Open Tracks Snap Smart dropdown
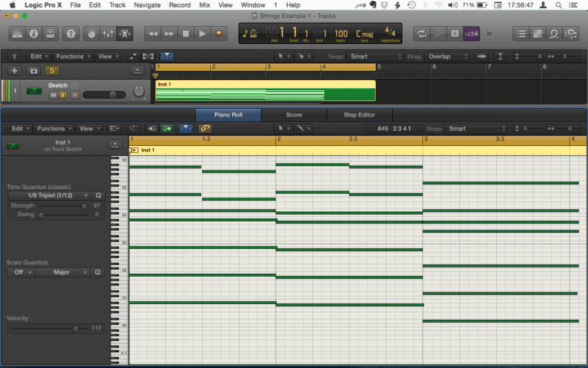Viewport: 588px width, 368px height. click(x=374, y=56)
